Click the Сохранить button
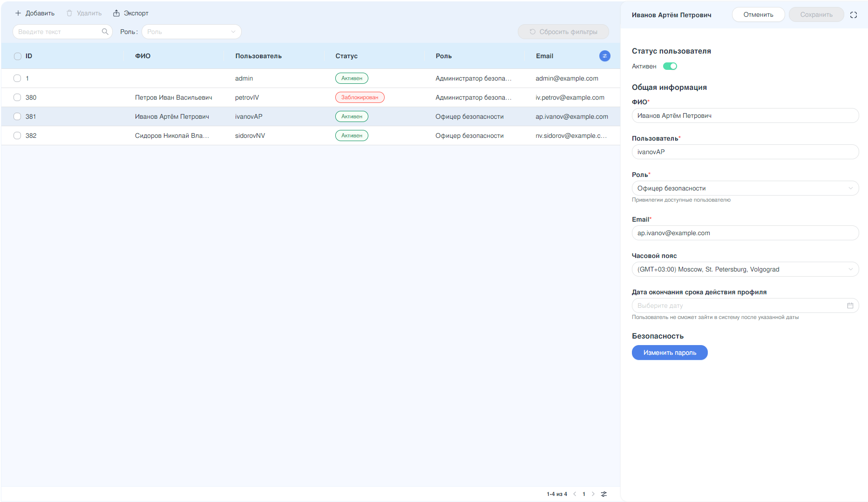Screen dimensions: 868x502 coord(816,14)
